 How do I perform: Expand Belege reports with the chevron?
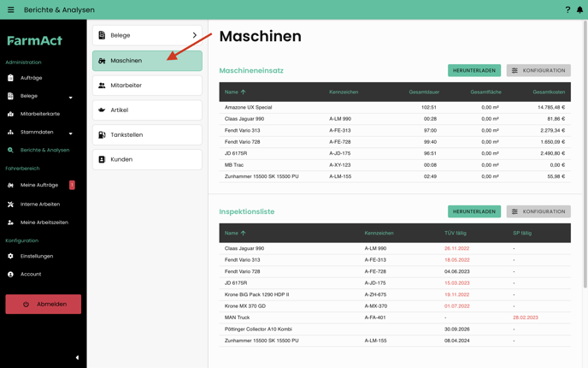click(195, 35)
